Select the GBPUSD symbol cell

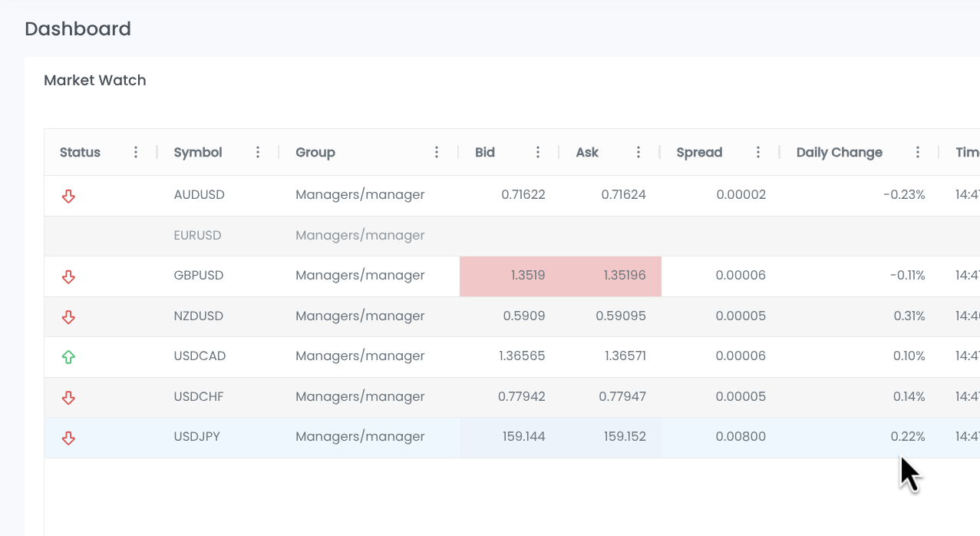click(x=199, y=275)
